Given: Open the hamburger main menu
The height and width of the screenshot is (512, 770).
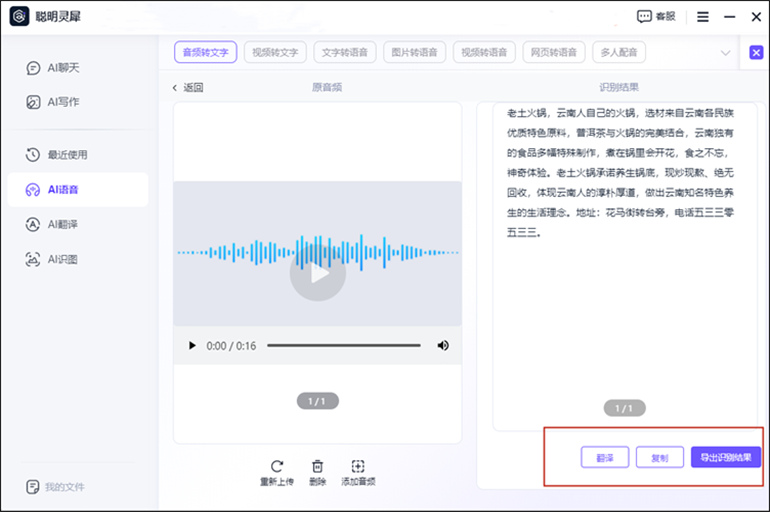Looking at the screenshot, I should tap(703, 17).
